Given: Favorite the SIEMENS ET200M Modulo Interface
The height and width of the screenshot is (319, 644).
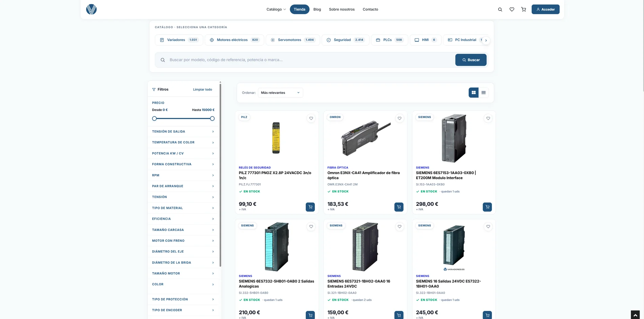Looking at the screenshot, I should [x=488, y=118].
